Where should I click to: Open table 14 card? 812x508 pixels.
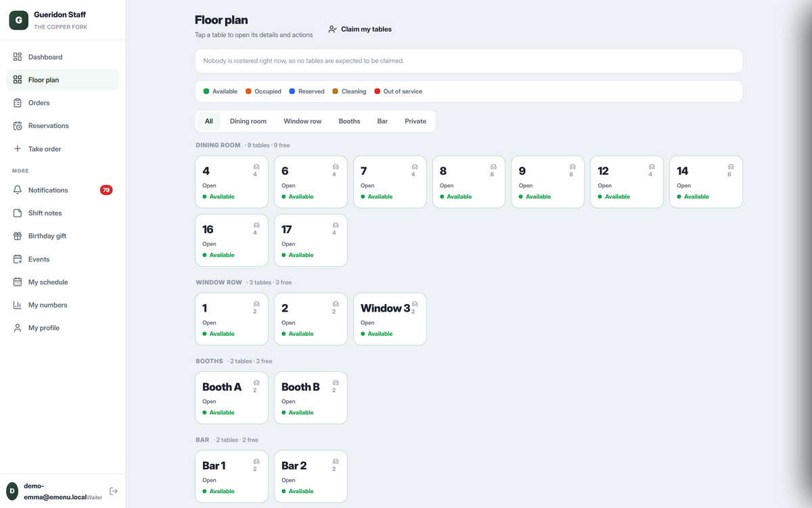pos(706,182)
